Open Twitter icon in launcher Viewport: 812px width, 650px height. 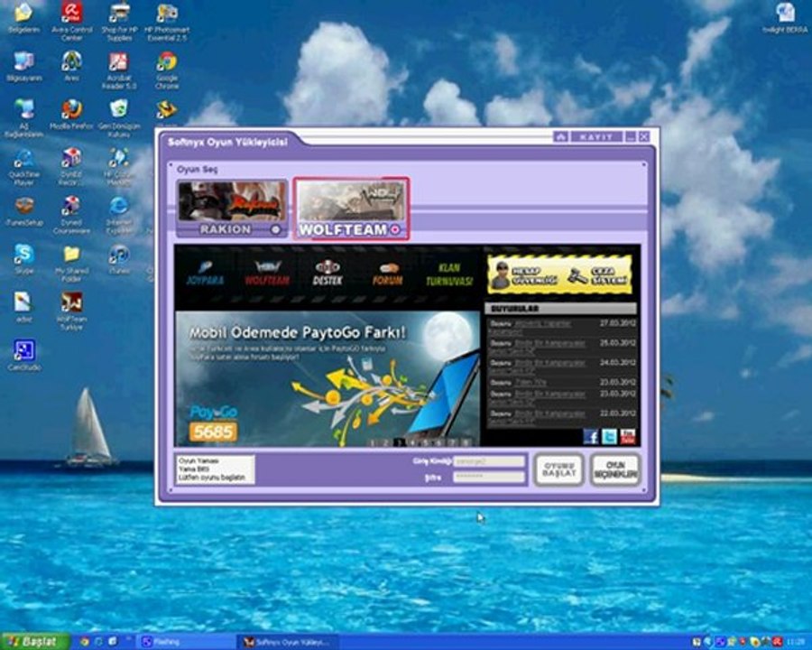pos(609,436)
